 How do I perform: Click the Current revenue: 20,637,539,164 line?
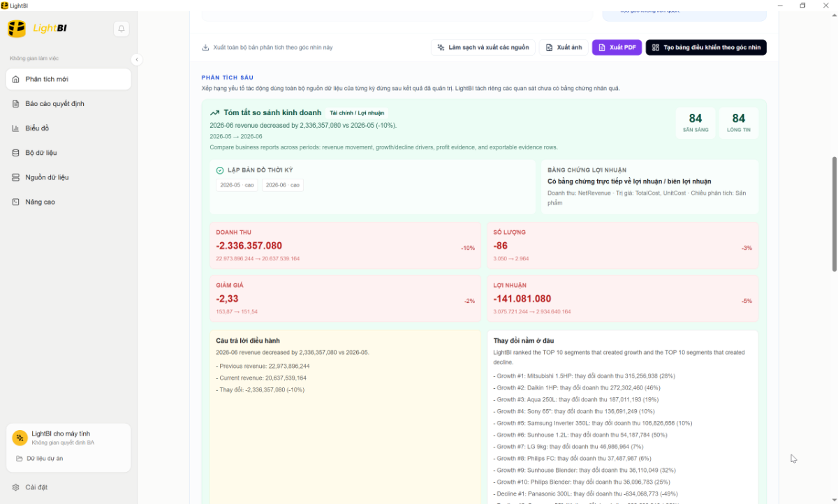261,378
